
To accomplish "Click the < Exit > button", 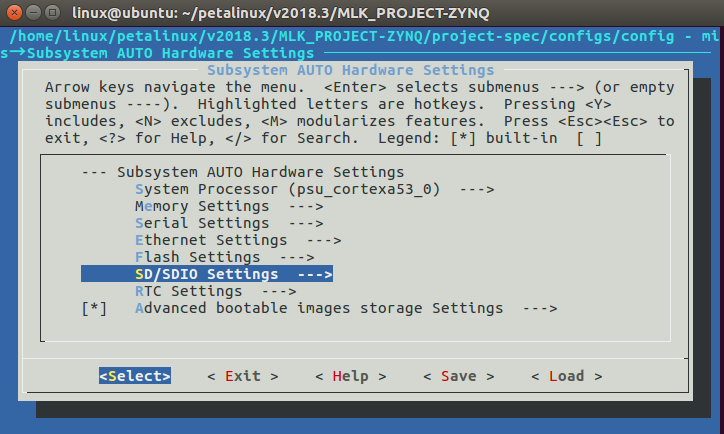I will (243, 376).
